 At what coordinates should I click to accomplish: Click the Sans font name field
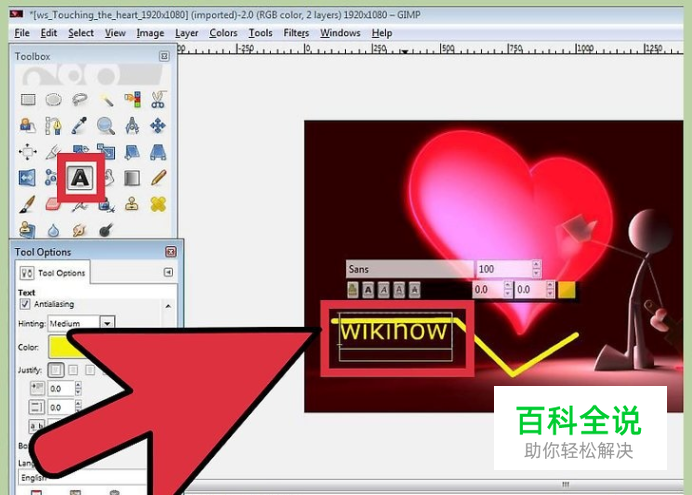[410, 269]
